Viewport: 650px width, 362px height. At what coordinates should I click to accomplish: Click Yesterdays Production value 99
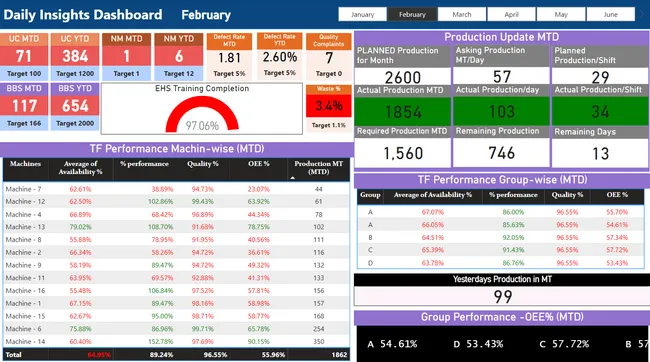502,296
